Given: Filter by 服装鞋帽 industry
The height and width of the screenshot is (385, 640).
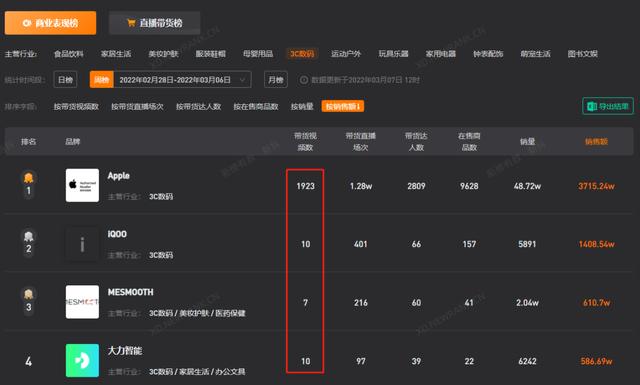Looking at the screenshot, I should click(x=211, y=54).
